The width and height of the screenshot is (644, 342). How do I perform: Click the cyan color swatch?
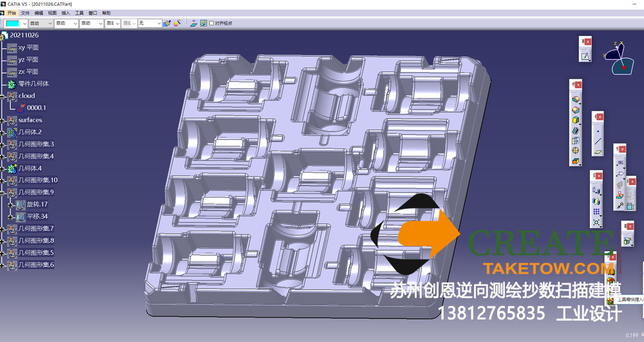[12, 23]
